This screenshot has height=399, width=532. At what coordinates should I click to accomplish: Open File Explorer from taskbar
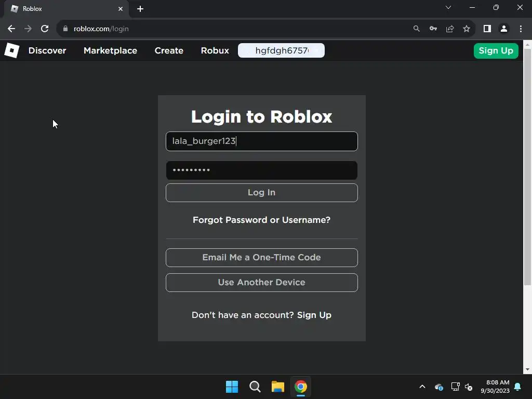tap(277, 387)
